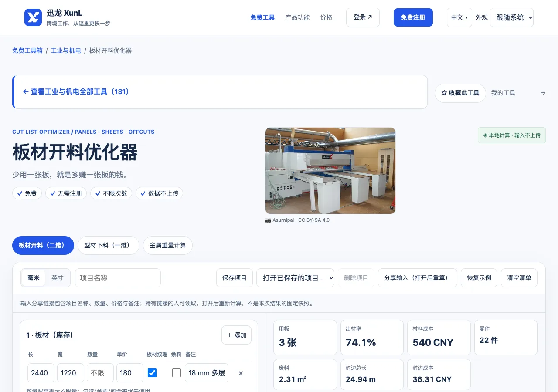Viewport: 558px width, 392px height.
Task: Expand the 跟随系统 appearance dropdown
Action: 512,17
